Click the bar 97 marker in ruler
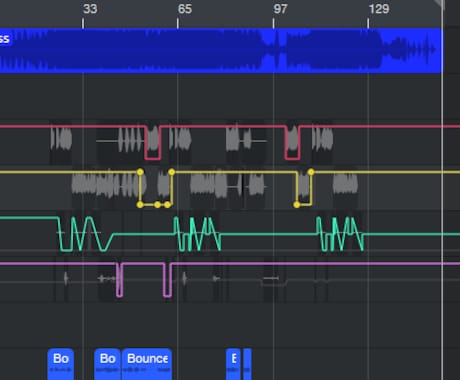Screen dimensions: 460x380 click(x=280, y=9)
